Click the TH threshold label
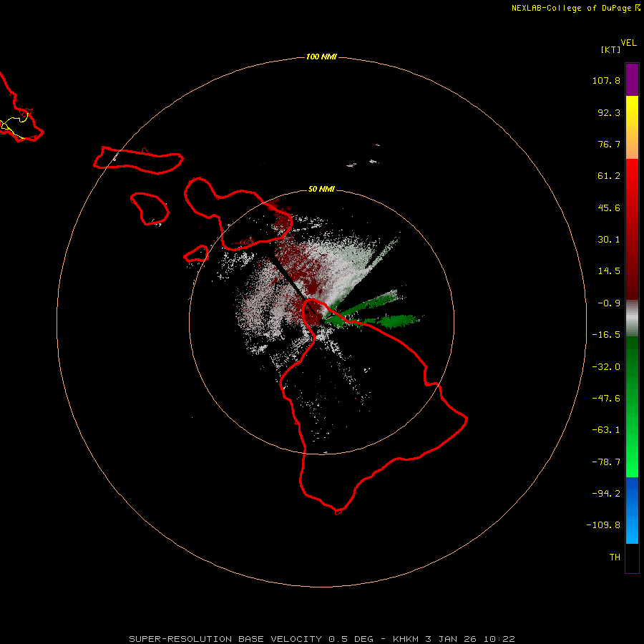Screen dimensions: 644x644 [615, 557]
